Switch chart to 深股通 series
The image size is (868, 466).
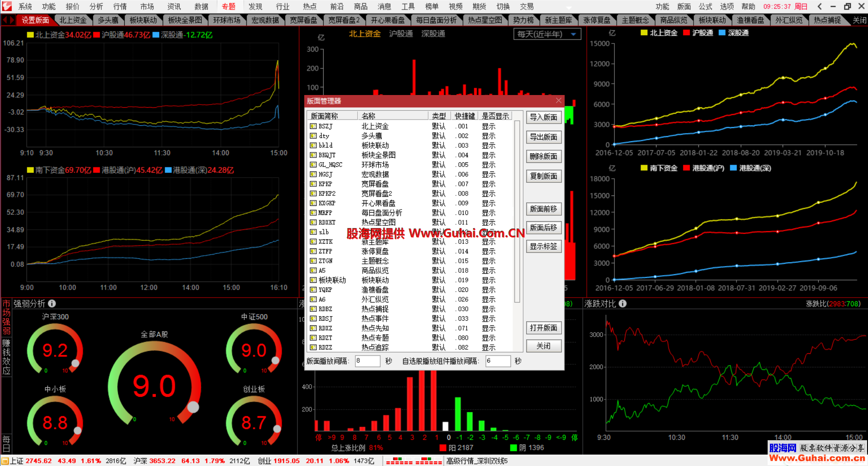(433, 34)
